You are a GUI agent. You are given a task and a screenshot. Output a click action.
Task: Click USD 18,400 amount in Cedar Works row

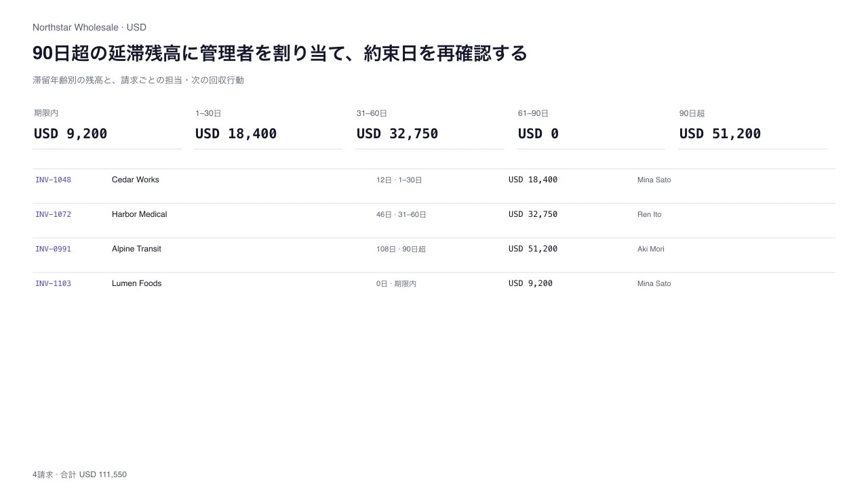click(533, 180)
